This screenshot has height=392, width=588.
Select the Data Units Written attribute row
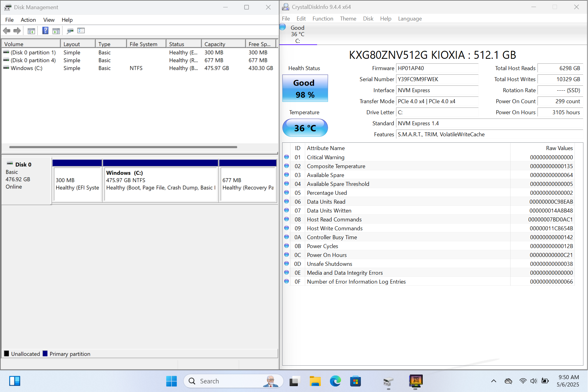[x=429, y=210]
